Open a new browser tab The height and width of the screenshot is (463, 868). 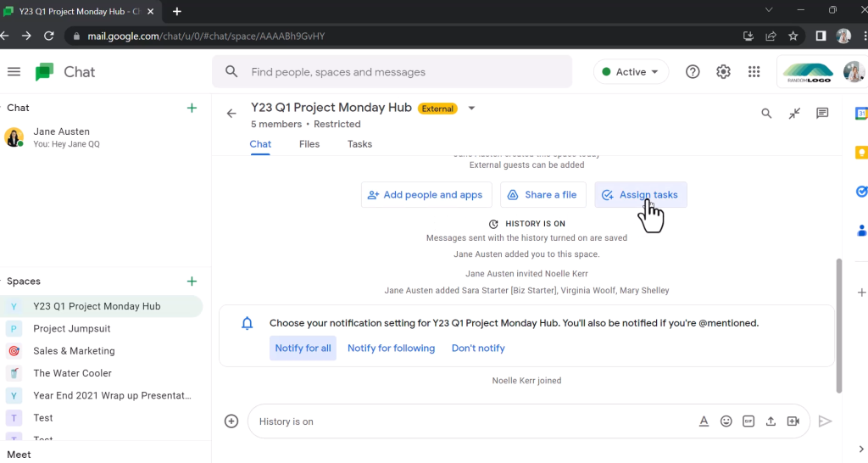pos(176,12)
